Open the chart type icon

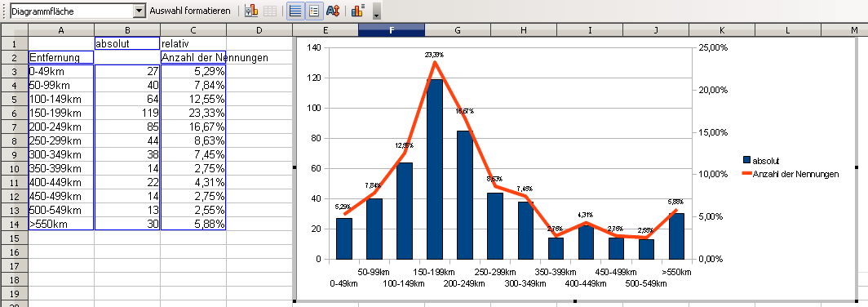251,11
